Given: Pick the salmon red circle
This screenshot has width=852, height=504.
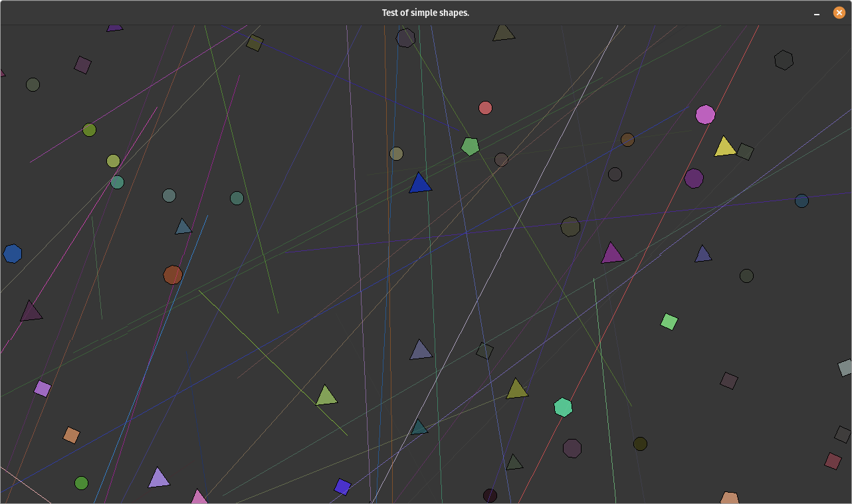Looking at the screenshot, I should (x=485, y=108).
